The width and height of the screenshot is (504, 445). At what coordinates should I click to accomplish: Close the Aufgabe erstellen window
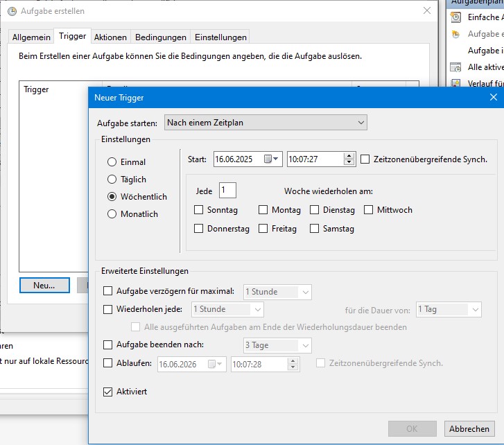coord(427,10)
